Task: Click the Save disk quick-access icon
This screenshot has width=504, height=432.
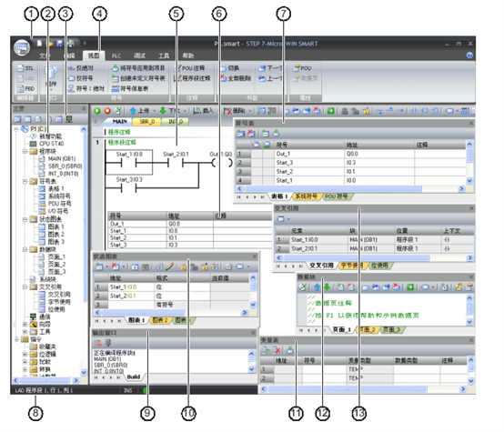Action: click(x=60, y=43)
